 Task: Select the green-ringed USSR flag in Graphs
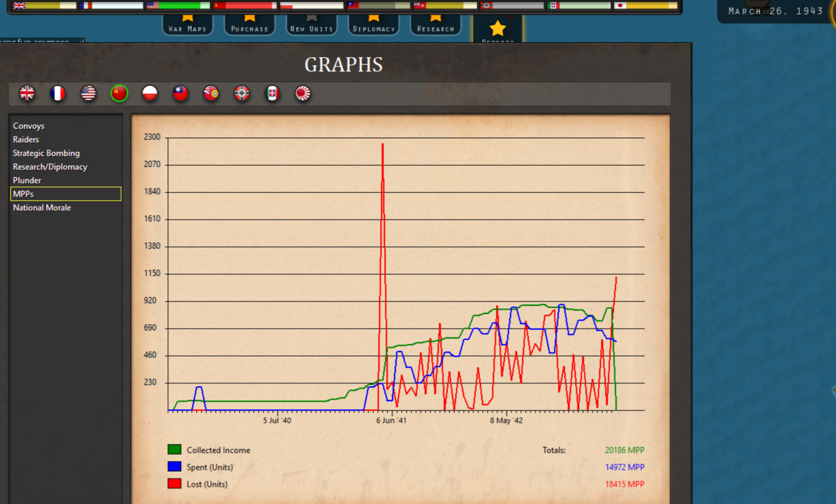[119, 93]
